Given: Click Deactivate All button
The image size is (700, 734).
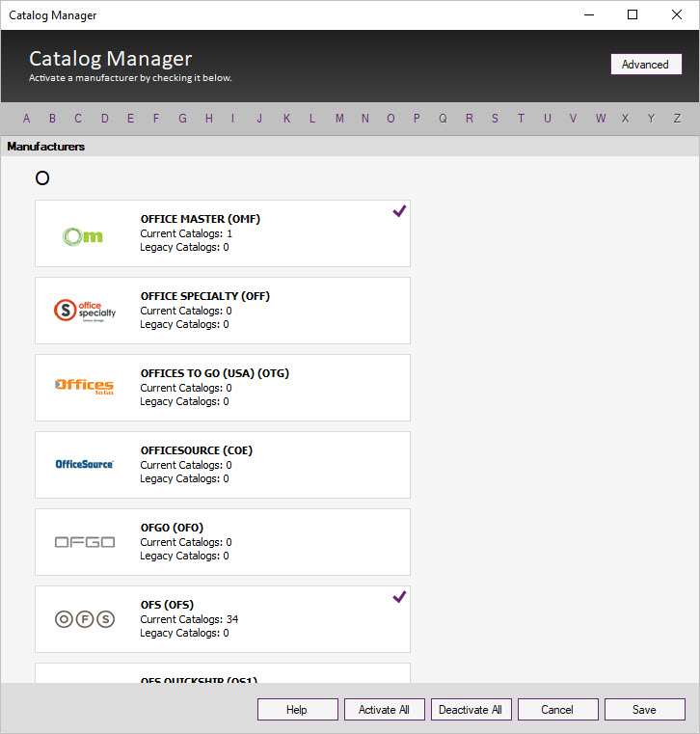Looking at the screenshot, I should click(x=471, y=710).
